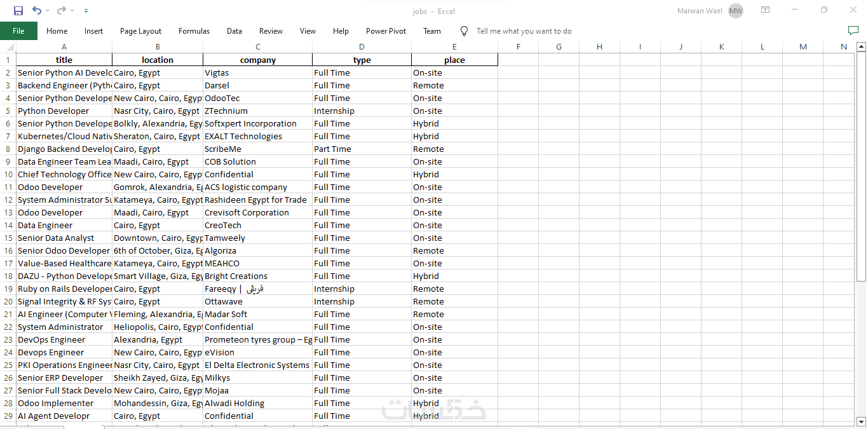The image size is (868, 429).
Task: Select column A header
Action: pyautogui.click(x=64, y=46)
